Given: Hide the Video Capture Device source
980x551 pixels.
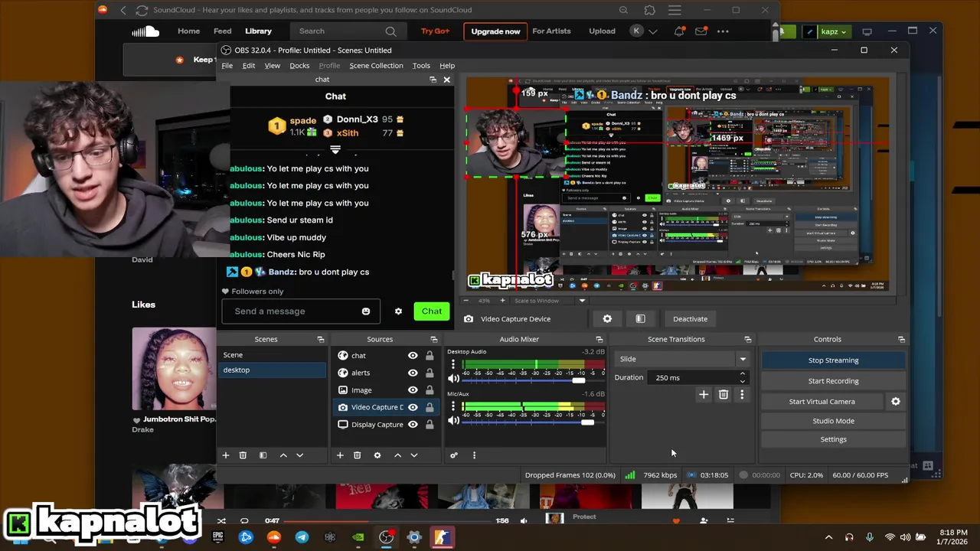Looking at the screenshot, I should (413, 407).
